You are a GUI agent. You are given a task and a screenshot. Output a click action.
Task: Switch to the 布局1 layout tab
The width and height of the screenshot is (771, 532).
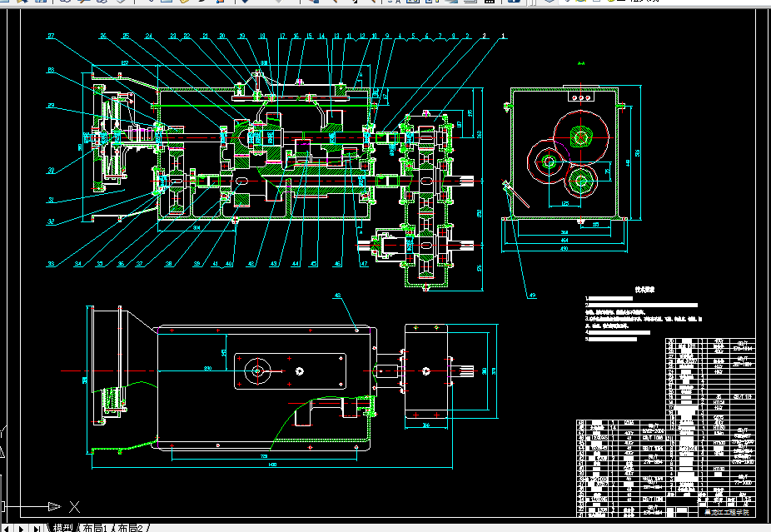point(94,528)
